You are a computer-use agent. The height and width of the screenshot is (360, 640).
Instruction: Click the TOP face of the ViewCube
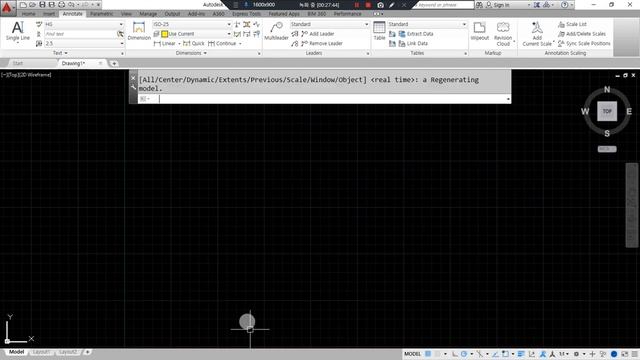pos(607,111)
